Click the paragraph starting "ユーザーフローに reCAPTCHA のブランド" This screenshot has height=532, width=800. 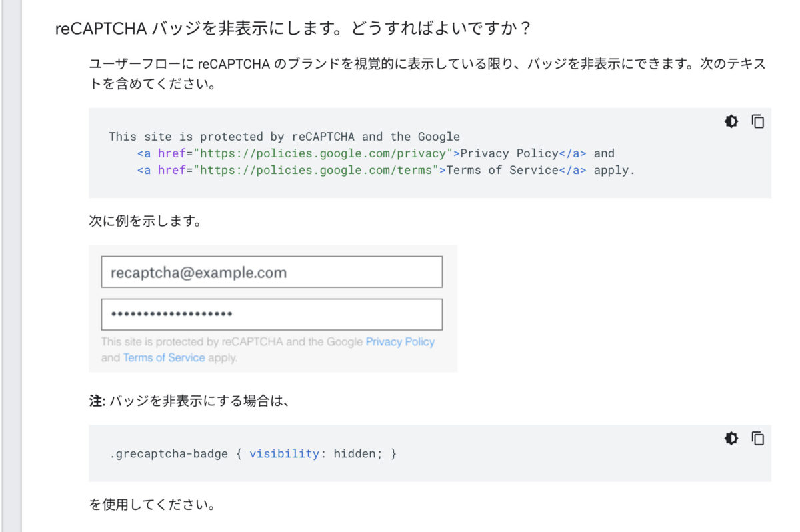coord(427,75)
